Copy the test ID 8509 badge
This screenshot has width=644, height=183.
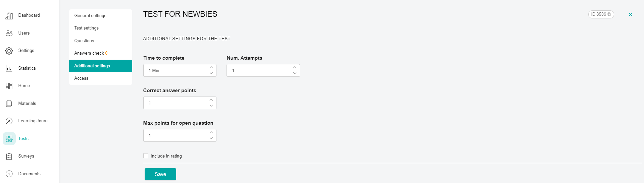tap(601, 14)
